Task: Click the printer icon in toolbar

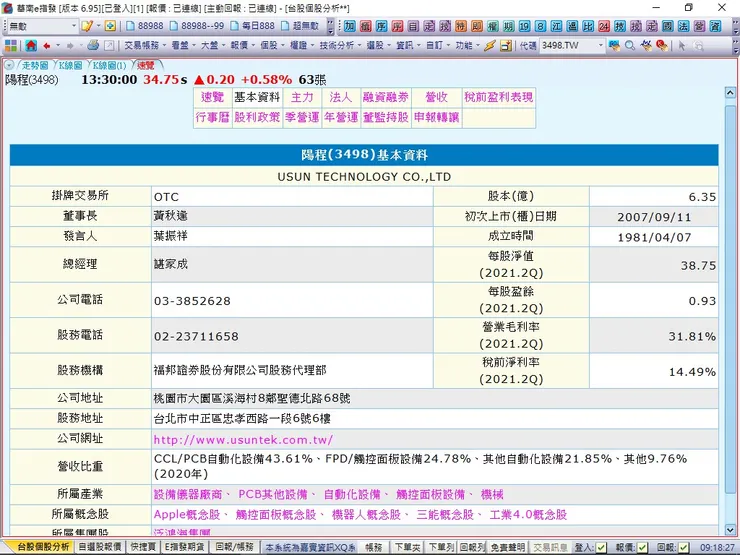Action: [x=93, y=45]
